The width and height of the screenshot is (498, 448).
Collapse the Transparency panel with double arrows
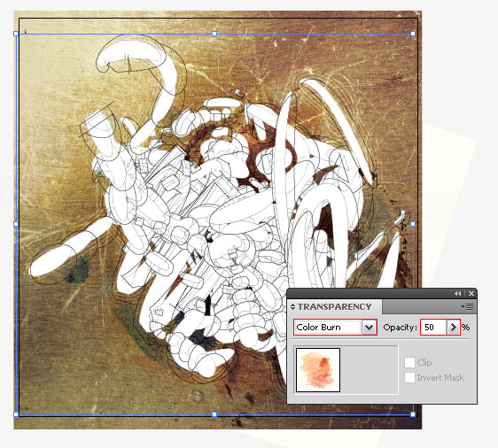click(457, 294)
